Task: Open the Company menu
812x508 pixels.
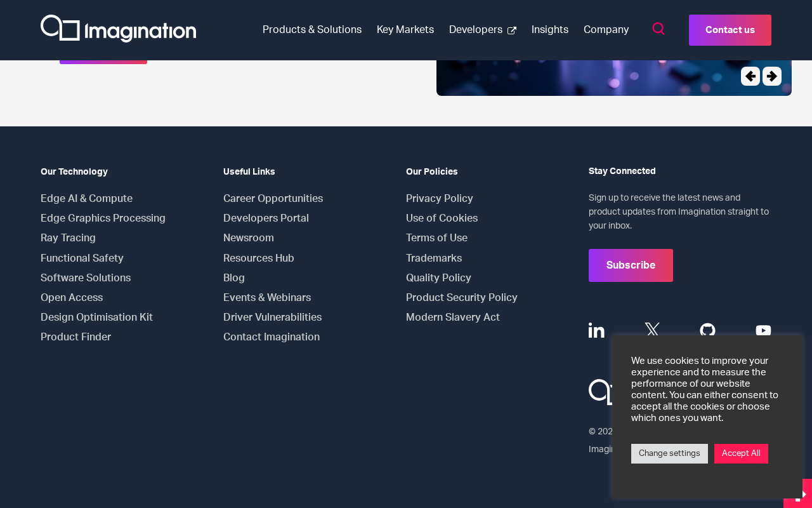Action: pos(606,30)
